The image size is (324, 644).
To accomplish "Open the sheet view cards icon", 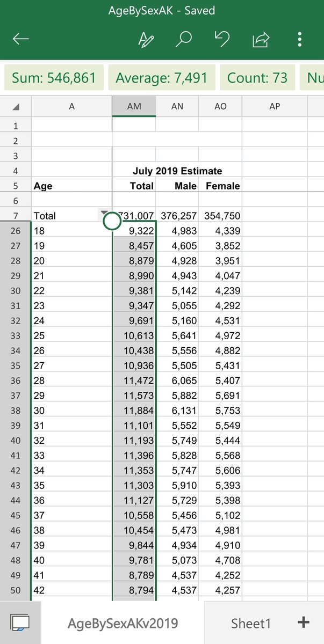I will [20, 623].
